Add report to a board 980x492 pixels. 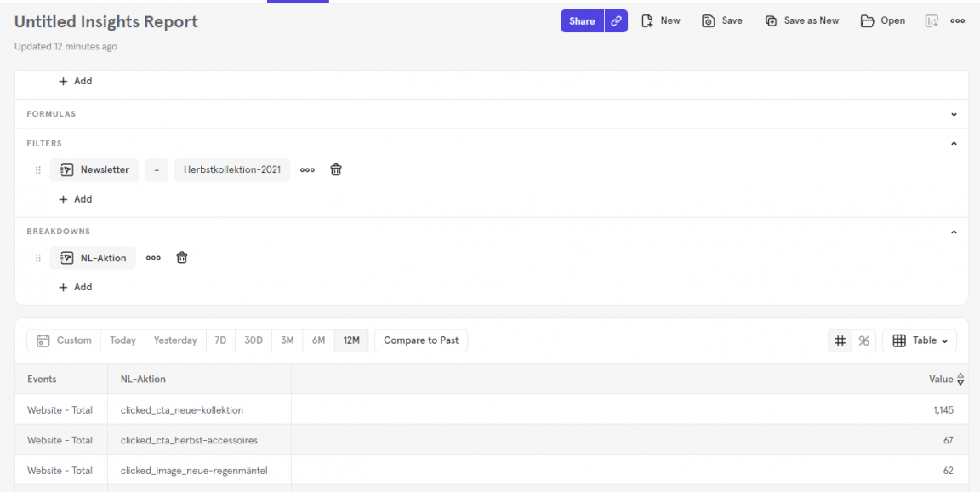pyautogui.click(x=931, y=20)
